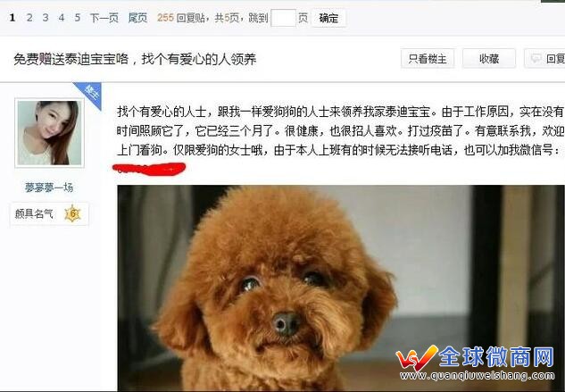This screenshot has width=565, height=392.
Task: Confirm the page jump with 确定
Action: [x=328, y=18]
